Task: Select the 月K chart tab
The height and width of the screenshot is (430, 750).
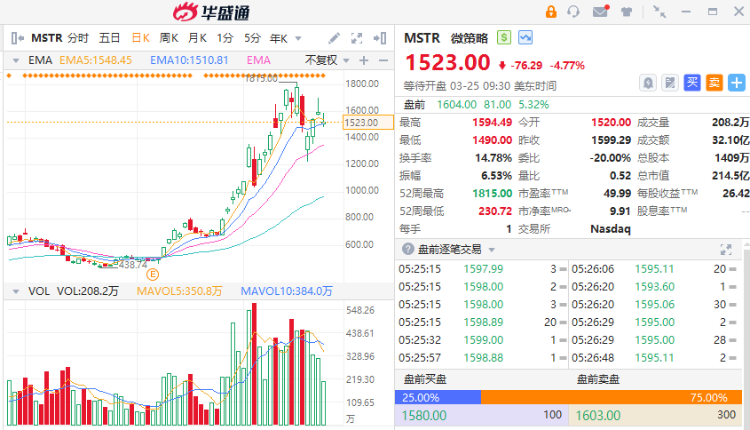Action: point(197,38)
